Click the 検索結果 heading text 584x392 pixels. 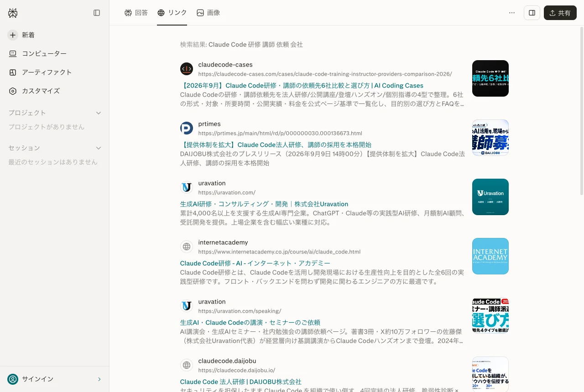tap(241, 44)
